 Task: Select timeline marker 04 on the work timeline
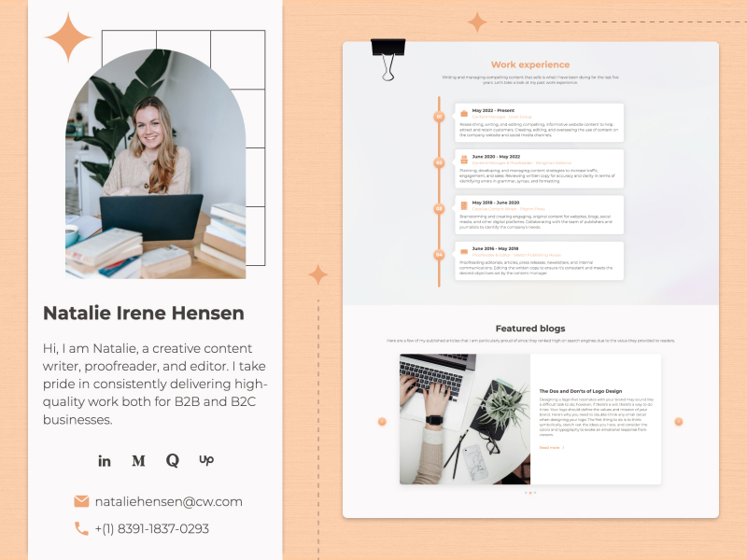[x=438, y=254]
